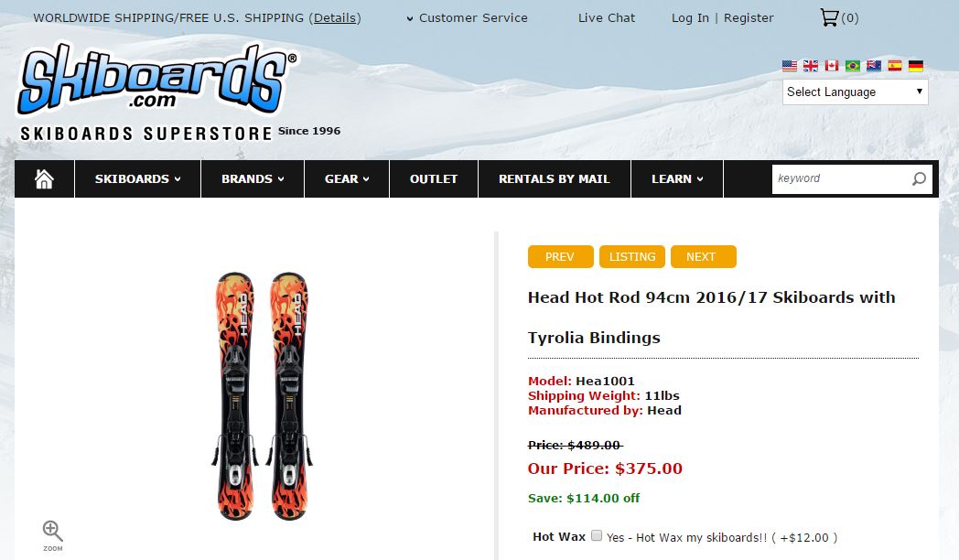The height and width of the screenshot is (560, 959).
Task: Expand the Skiboards menu
Action: (x=137, y=179)
